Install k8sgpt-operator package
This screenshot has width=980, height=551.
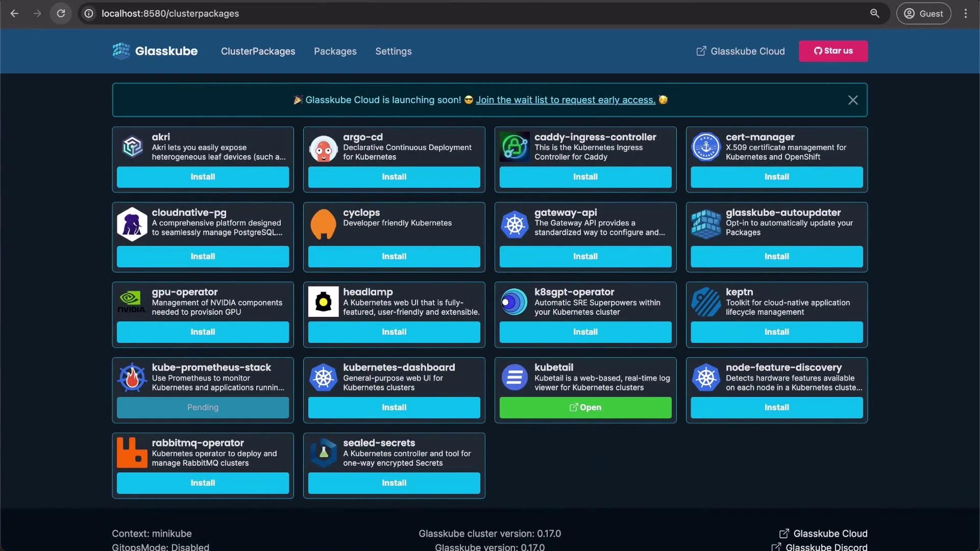(x=585, y=332)
